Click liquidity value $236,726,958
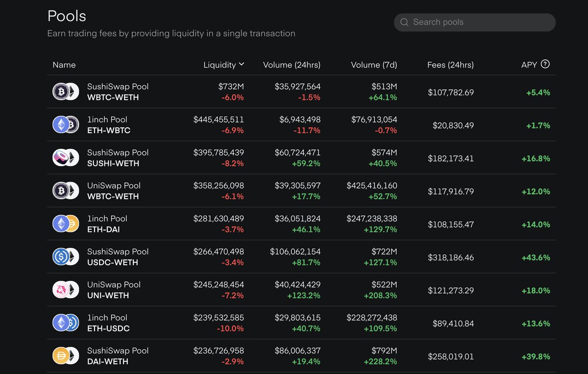 tap(219, 351)
